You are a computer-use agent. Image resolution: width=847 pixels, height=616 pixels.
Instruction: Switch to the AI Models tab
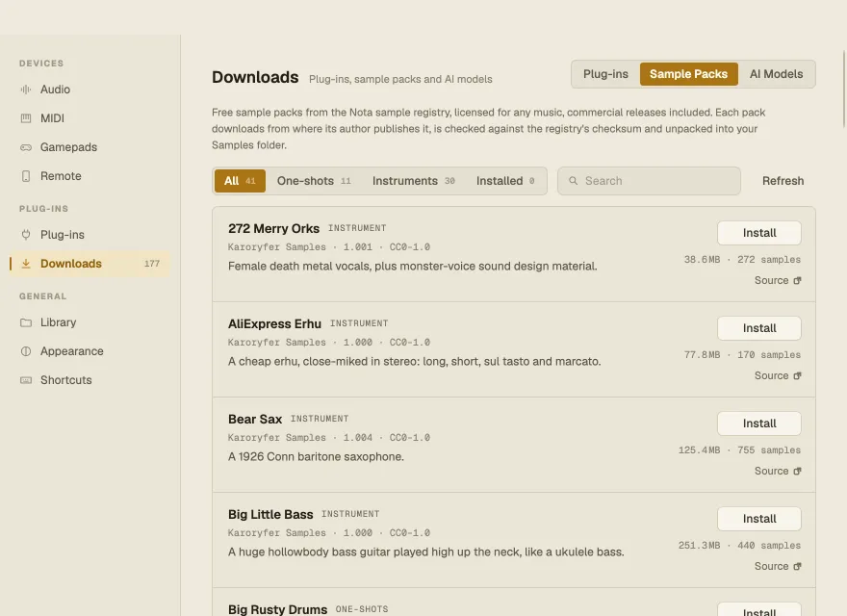(776, 74)
